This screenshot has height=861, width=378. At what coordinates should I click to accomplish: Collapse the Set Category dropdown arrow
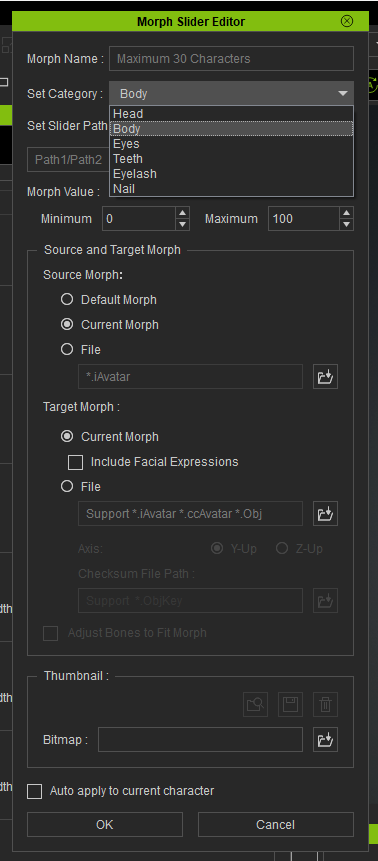[x=343, y=93]
